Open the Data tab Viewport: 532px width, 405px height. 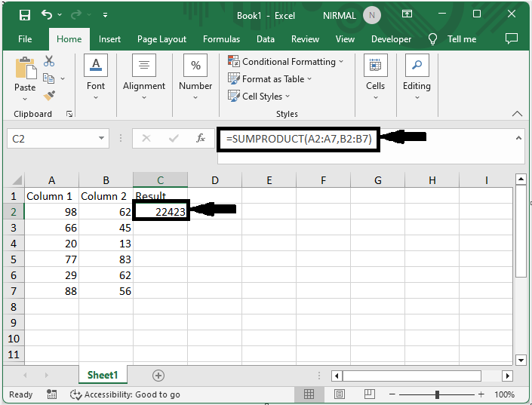[x=266, y=39]
